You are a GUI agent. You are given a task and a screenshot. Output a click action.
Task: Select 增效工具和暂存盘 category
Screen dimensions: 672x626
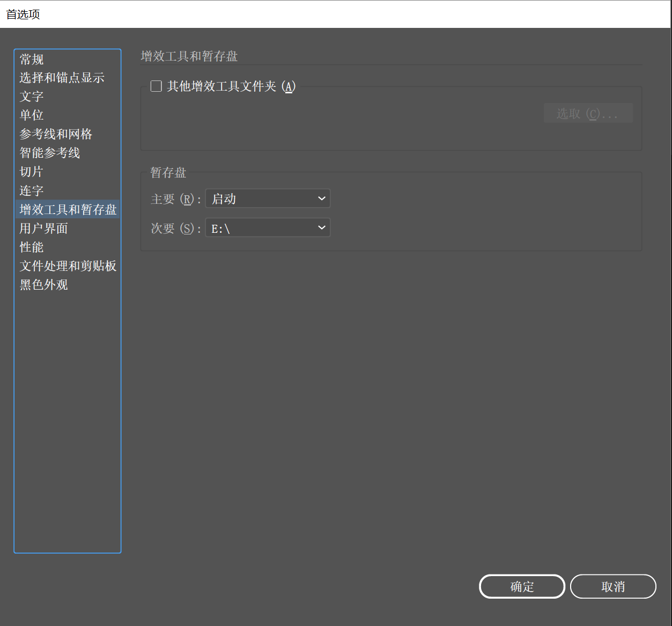[67, 209]
